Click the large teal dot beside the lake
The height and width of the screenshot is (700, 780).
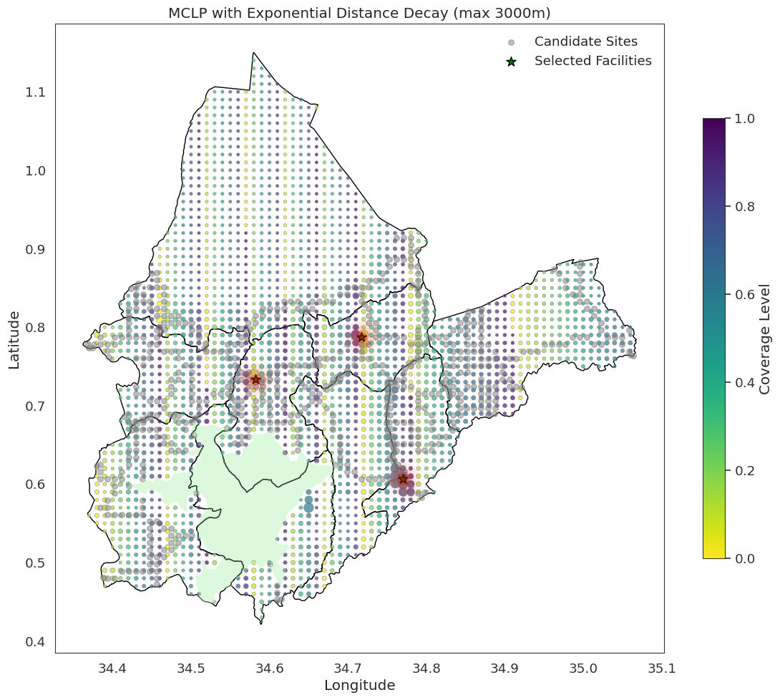(308, 507)
